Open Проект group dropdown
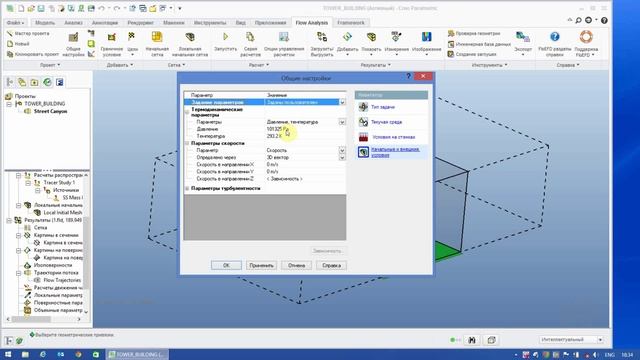 50,65
